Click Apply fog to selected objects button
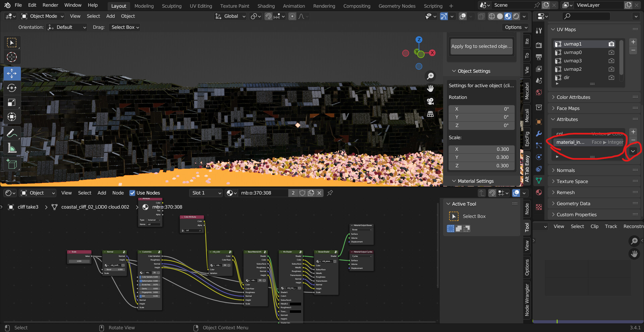This screenshot has height=332, width=644. tap(481, 46)
